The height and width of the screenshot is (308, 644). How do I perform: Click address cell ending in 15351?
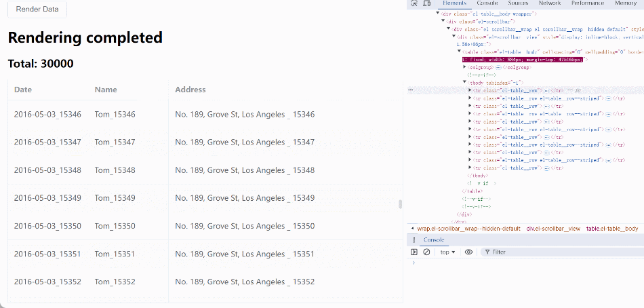click(x=245, y=254)
